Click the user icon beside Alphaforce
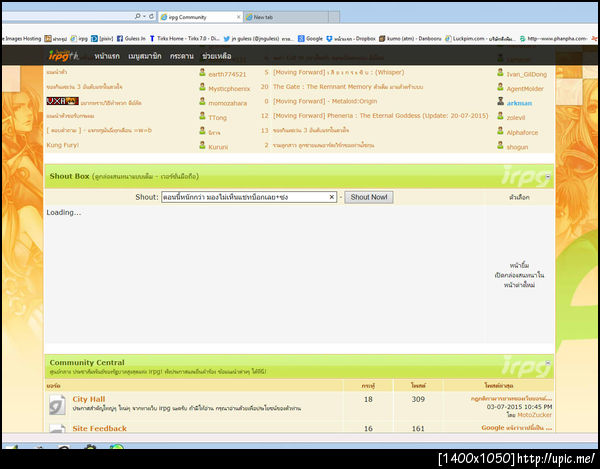Image resolution: width=600 pixels, height=469 pixels. point(500,130)
